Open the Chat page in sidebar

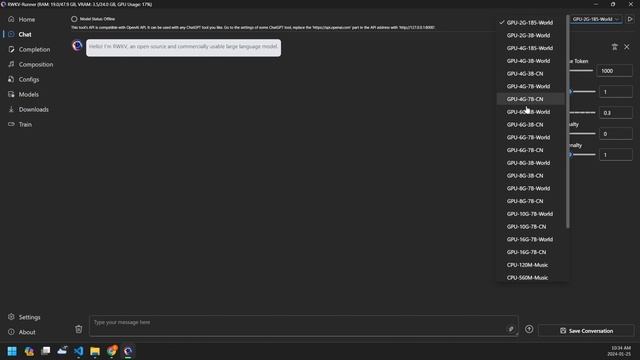coord(24,34)
